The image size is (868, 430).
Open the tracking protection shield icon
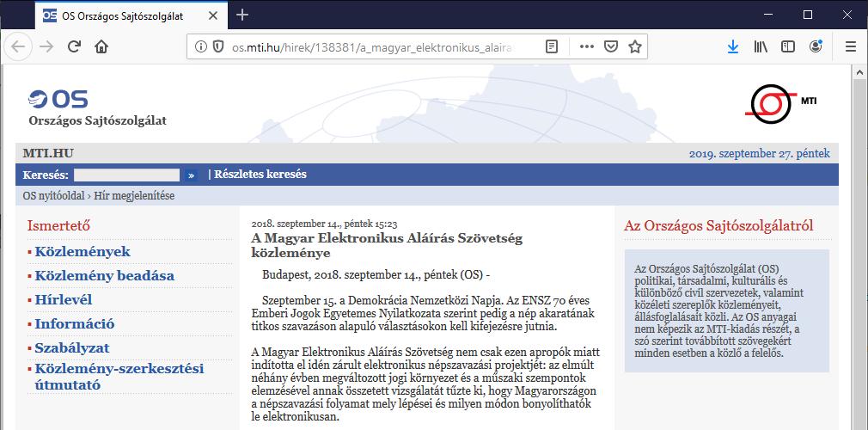pyautogui.click(x=218, y=46)
